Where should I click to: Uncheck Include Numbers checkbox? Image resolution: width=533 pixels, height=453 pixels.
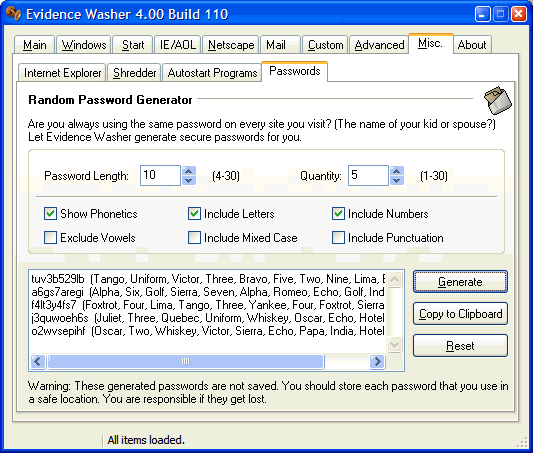click(338, 214)
